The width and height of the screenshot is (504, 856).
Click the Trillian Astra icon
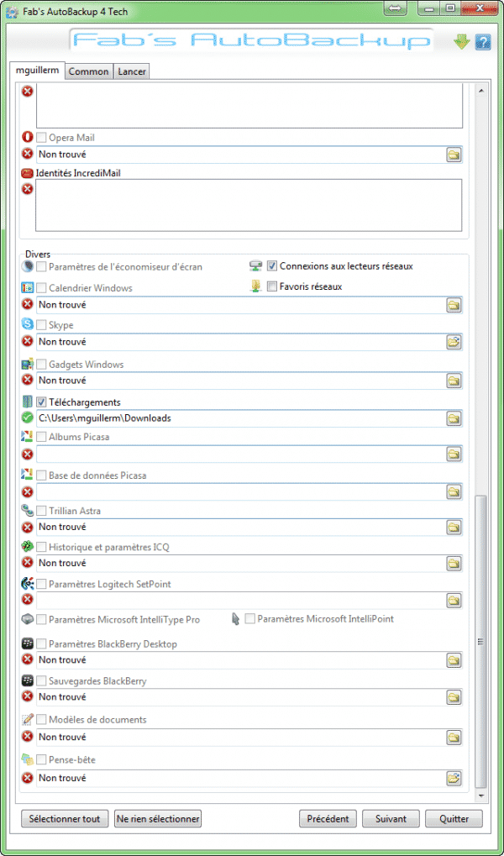(x=28, y=511)
